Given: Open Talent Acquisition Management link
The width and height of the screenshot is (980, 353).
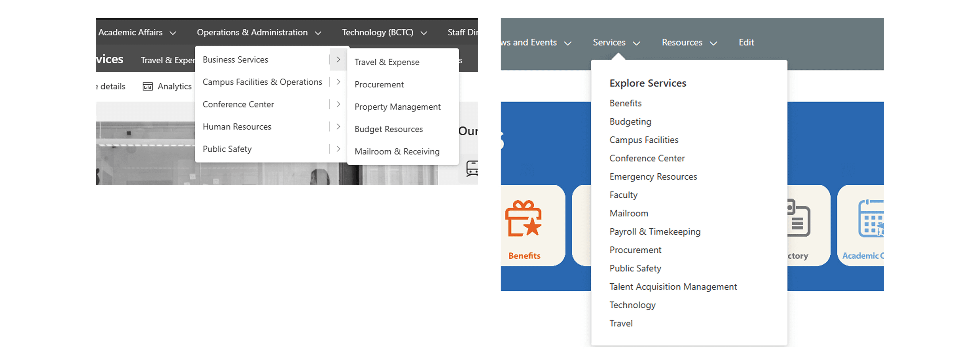Looking at the screenshot, I should (673, 287).
